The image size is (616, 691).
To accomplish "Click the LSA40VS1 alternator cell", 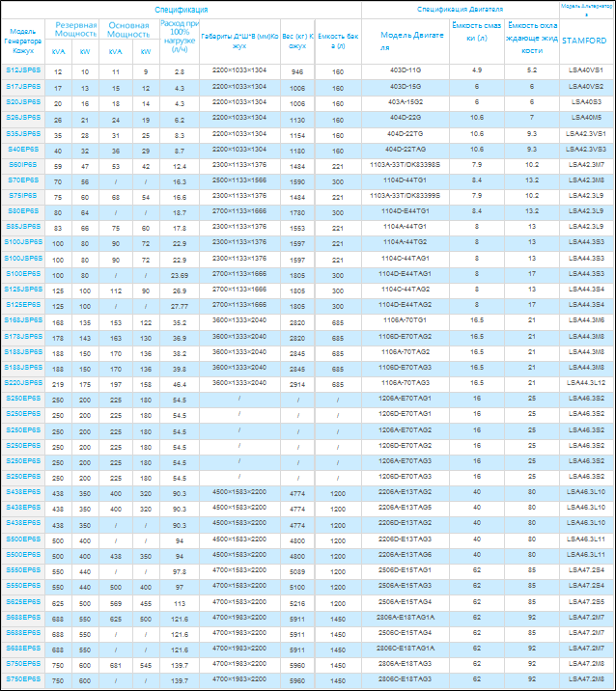I will click(x=586, y=71).
